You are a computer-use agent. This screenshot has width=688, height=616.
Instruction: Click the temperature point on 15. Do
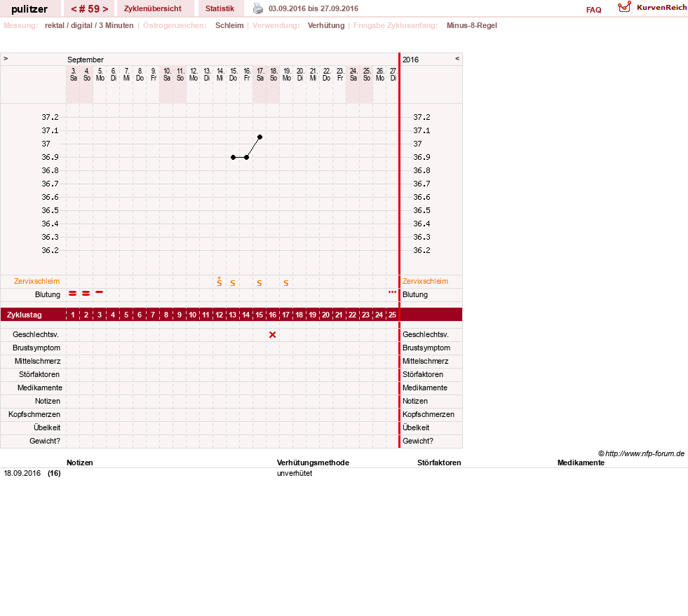coord(233,158)
